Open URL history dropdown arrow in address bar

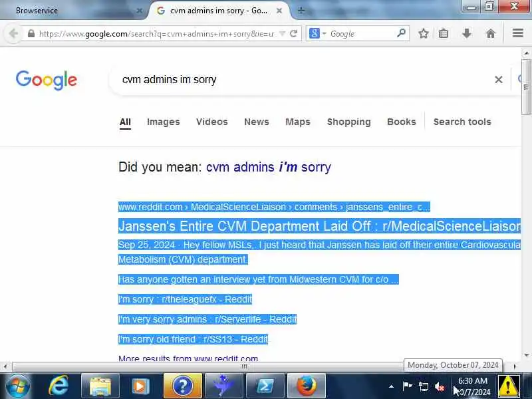[282, 34]
